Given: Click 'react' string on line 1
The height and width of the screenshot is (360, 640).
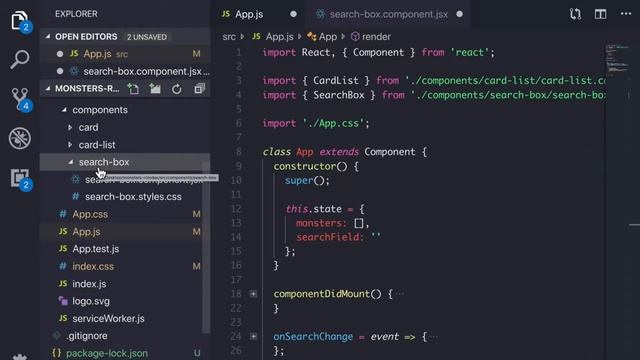Looking at the screenshot, I should (469, 52).
